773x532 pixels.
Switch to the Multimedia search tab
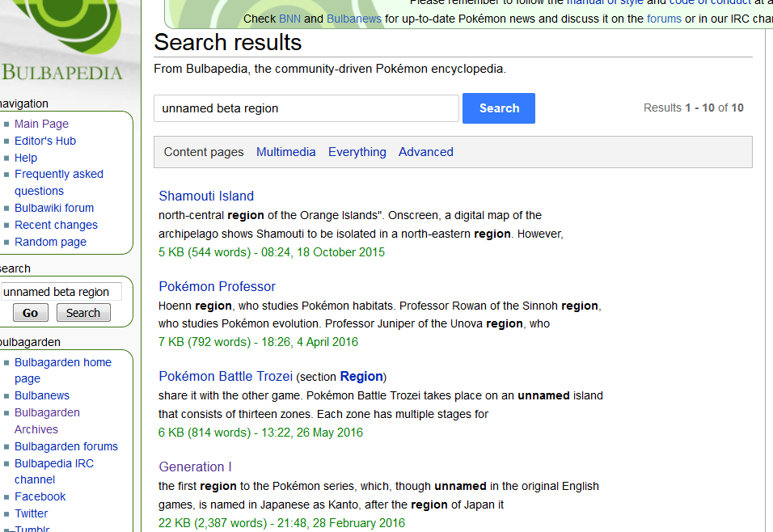[x=286, y=152]
